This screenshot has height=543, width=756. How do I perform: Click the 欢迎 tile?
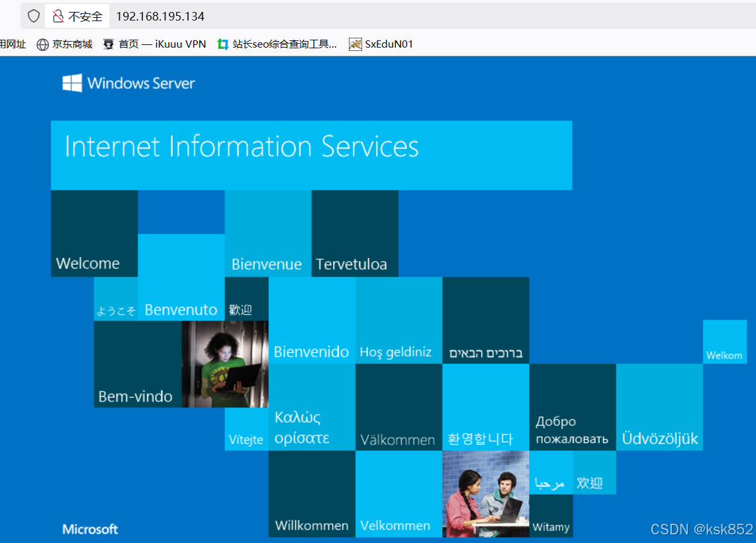[x=594, y=473]
